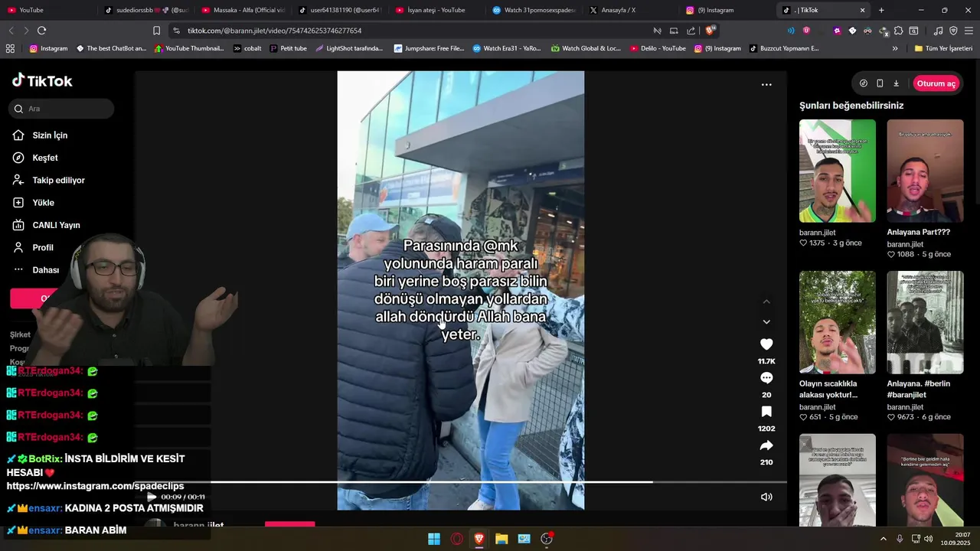
Task: Open File Explorer from taskbar
Action: tap(501, 539)
